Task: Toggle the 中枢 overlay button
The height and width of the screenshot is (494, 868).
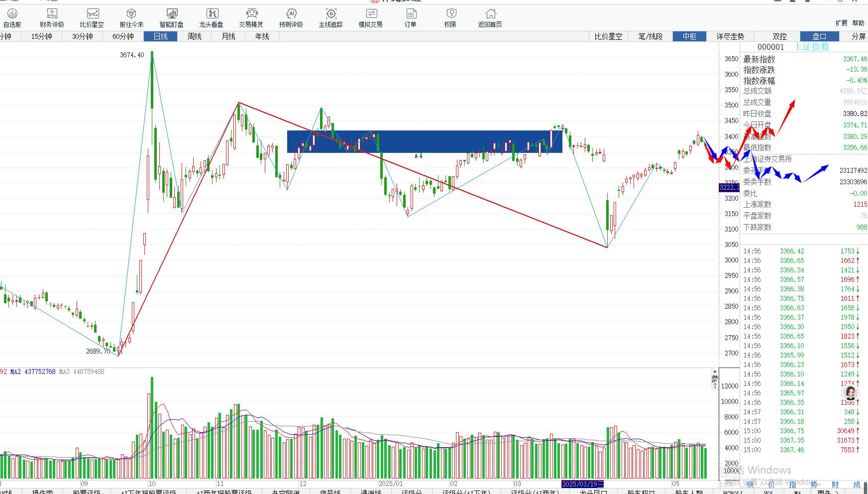Action: click(x=689, y=36)
